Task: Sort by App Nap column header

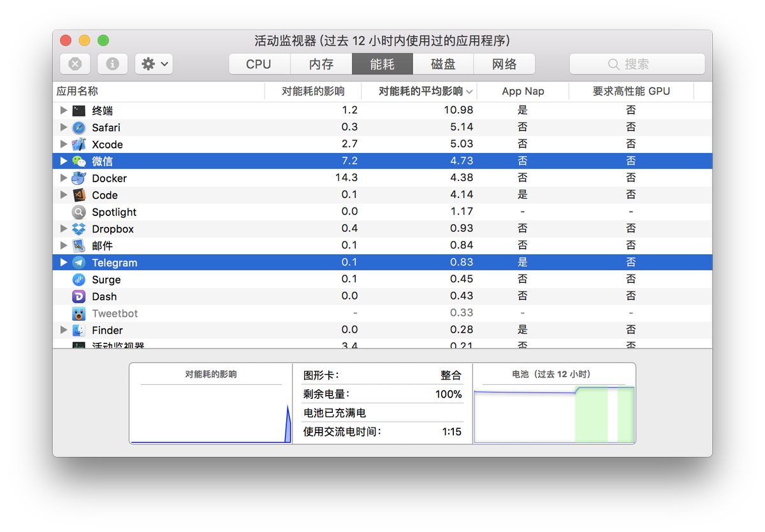Action: tap(523, 91)
